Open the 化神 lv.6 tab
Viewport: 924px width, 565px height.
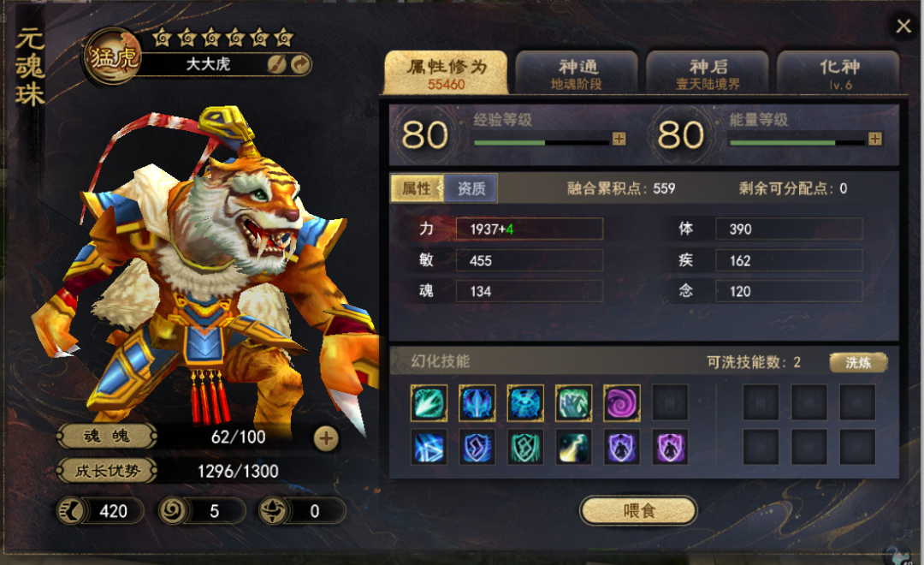tap(838, 73)
